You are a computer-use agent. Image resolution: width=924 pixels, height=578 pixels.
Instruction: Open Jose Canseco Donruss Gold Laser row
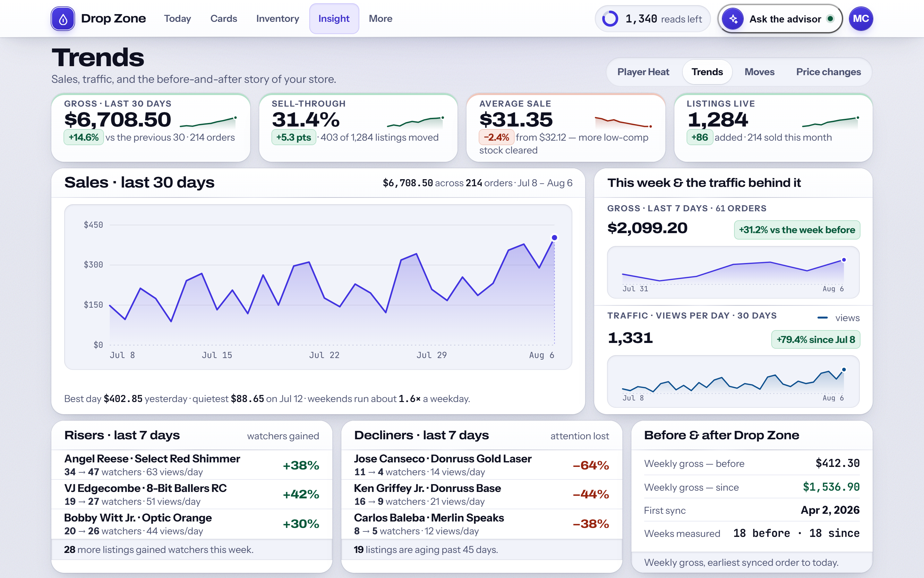point(482,465)
